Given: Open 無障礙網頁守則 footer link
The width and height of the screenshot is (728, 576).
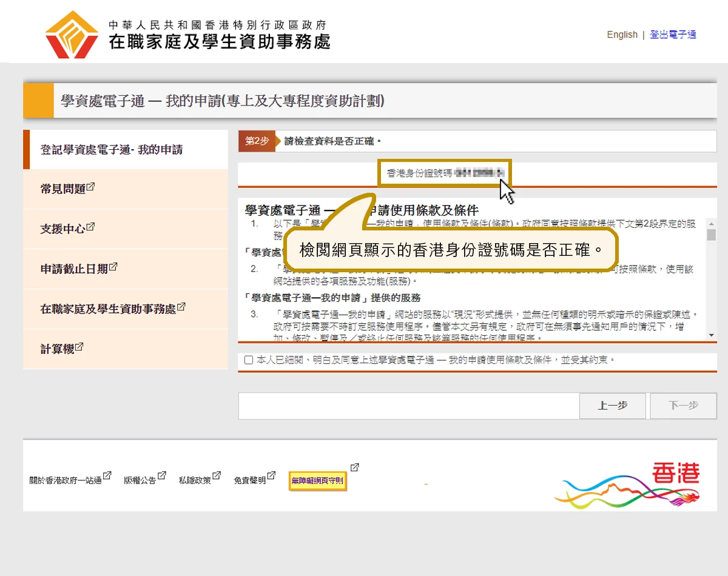Looking at the screenshot, I should tap(317, 481).
